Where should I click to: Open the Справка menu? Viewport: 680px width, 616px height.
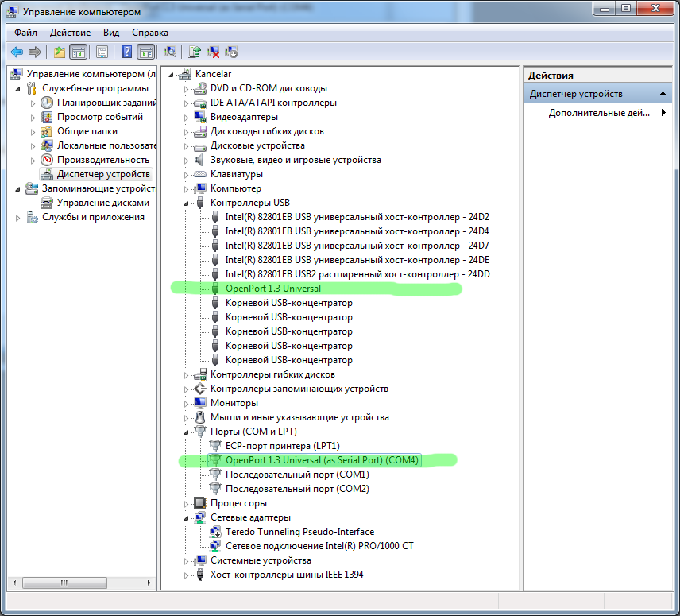[149, 33]
